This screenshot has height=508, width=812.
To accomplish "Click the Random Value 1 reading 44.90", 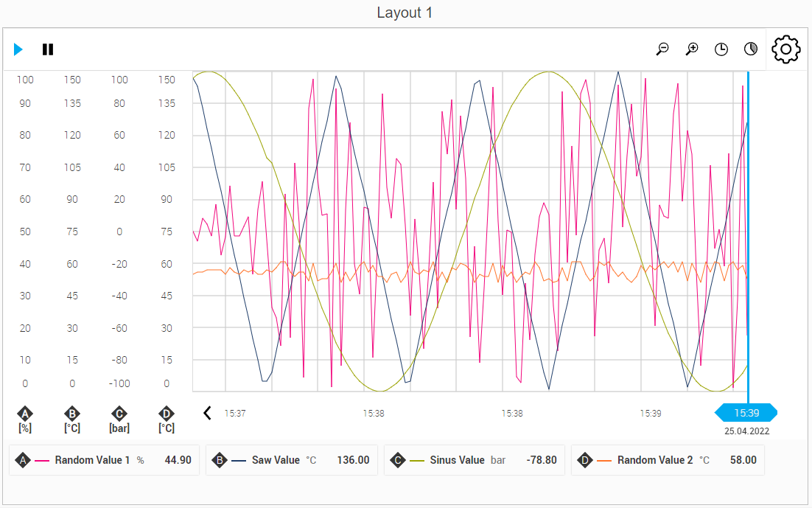I will point(178,460).
